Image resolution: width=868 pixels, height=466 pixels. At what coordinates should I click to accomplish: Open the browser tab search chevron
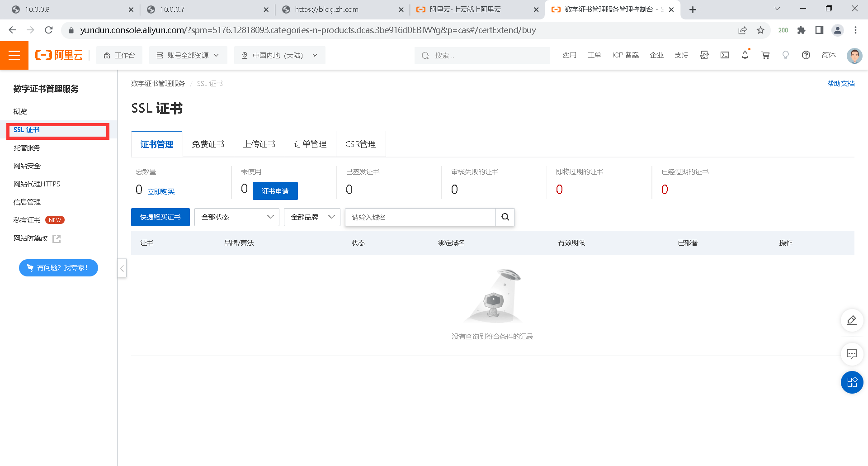coord(777,9)
